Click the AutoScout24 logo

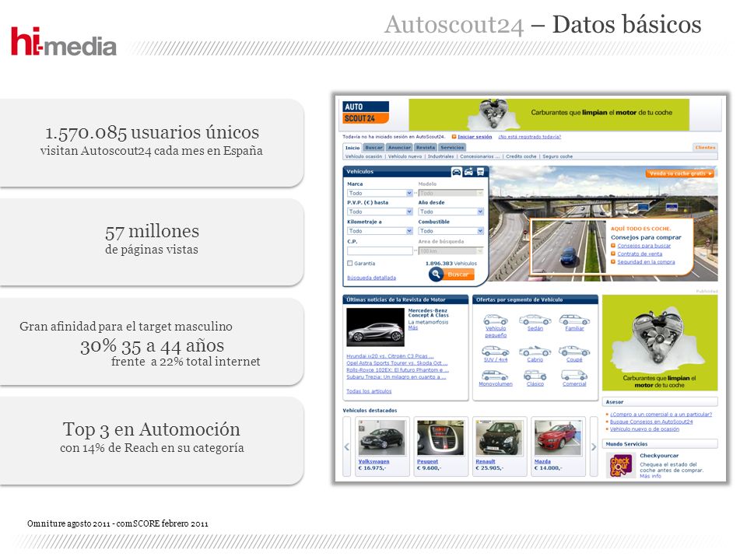point(366,113)
